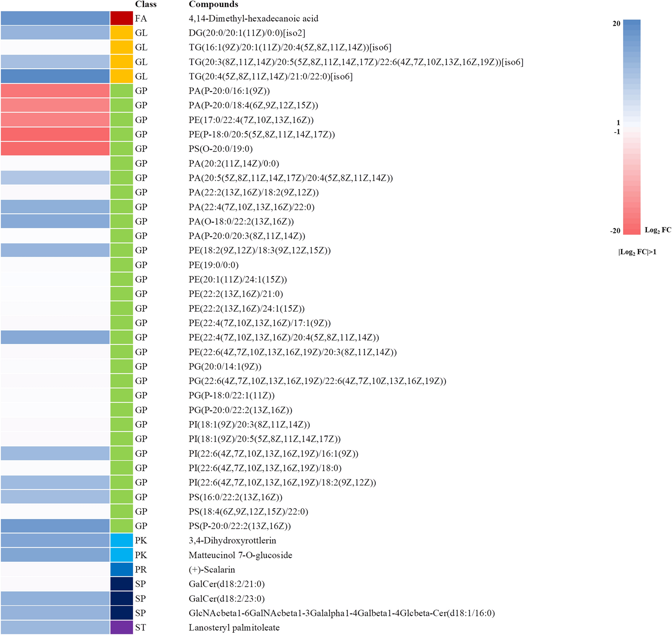Click the red FA class color swatch
This screenshot has width=672, height=635.
121,18
